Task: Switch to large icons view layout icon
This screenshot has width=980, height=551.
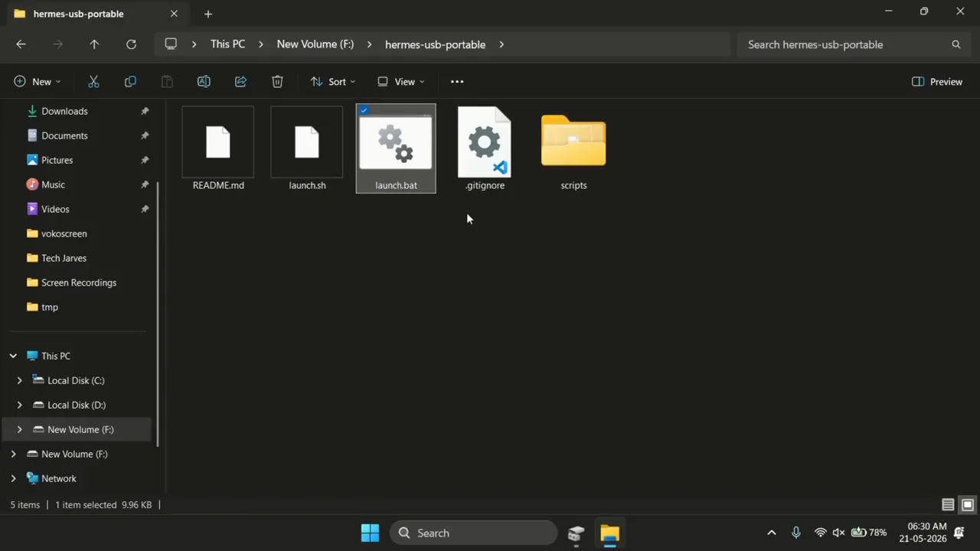Action: pos(968,505)
